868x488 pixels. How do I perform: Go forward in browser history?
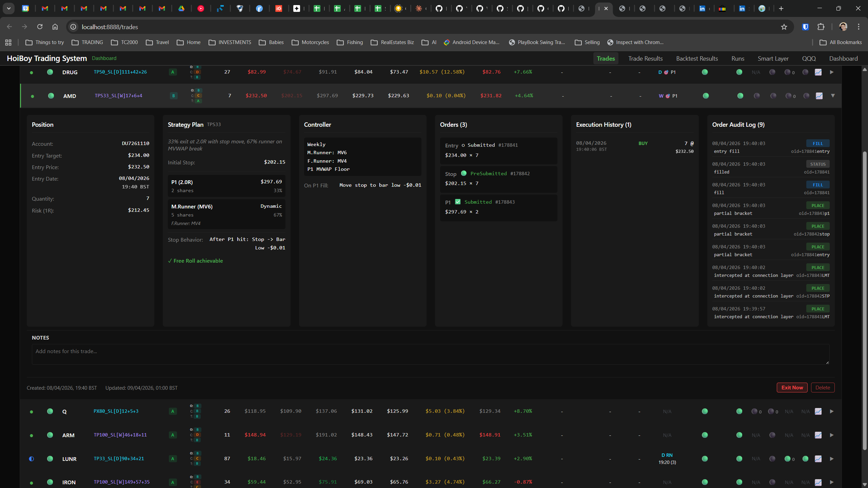[x=24, y=27]
